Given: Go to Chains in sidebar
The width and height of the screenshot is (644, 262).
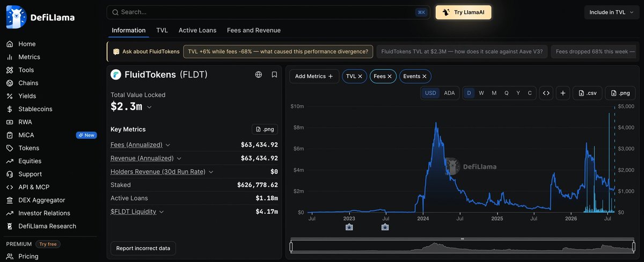Looking at the screenshot, I should click(x=28, y=83).
